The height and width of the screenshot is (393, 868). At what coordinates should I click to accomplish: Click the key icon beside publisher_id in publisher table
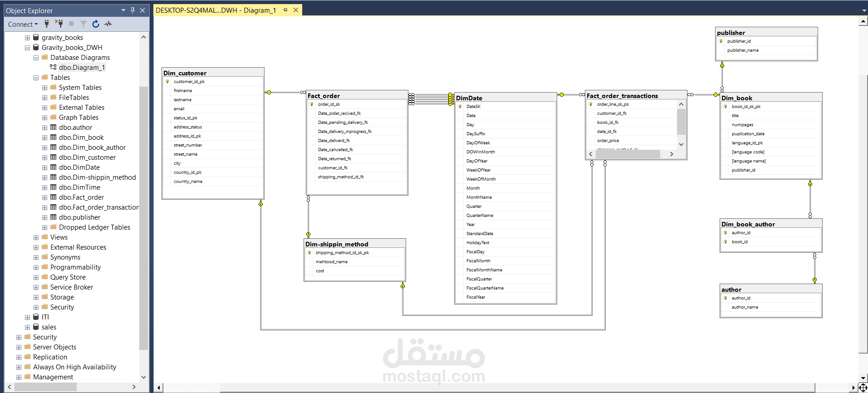click(x=721, y=41)
